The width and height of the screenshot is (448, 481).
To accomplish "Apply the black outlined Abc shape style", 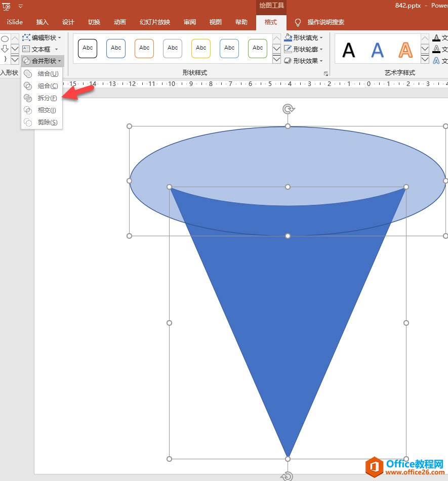I will pyautogui.click(x=88, y=48).
